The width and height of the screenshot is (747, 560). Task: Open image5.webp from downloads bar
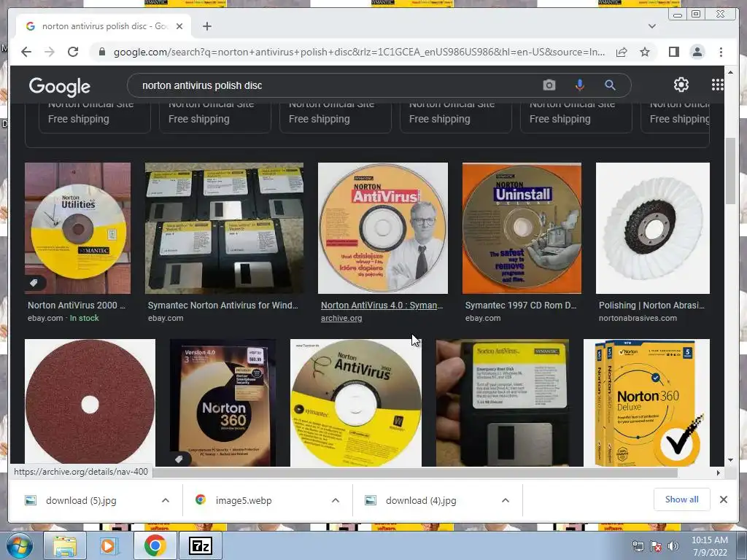tap(244, 500)
